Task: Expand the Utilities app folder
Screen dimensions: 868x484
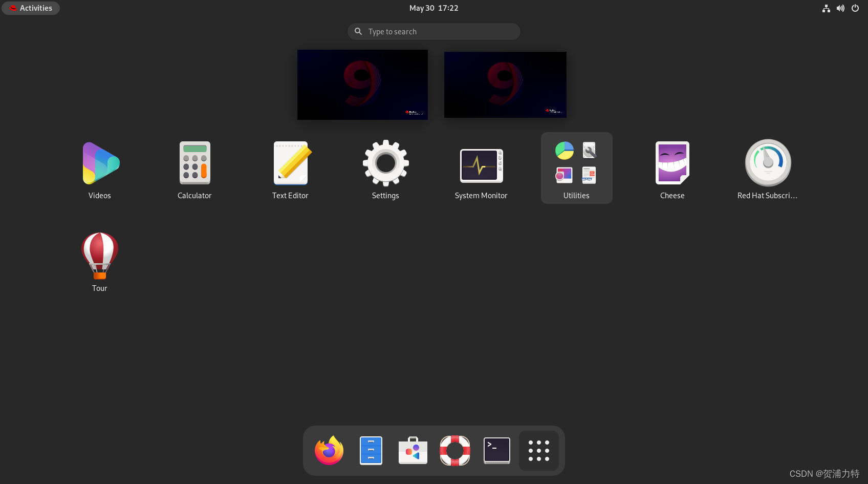Action: click(x=576, y=163)
